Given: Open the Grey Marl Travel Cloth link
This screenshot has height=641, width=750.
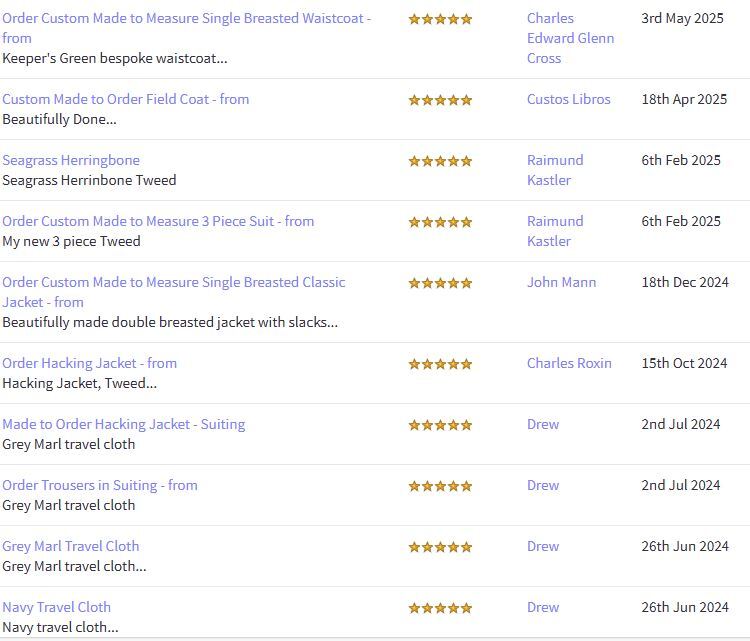Looking at the screenshot, I should click(x=71, y=546).
